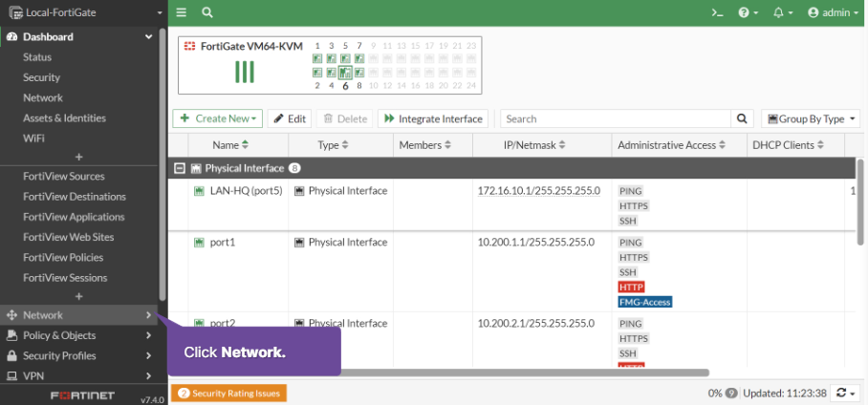Add a dashboard with plus below WiFi
Image resolution: width=868 pixels, height=405 pixels.
point(79,158)
